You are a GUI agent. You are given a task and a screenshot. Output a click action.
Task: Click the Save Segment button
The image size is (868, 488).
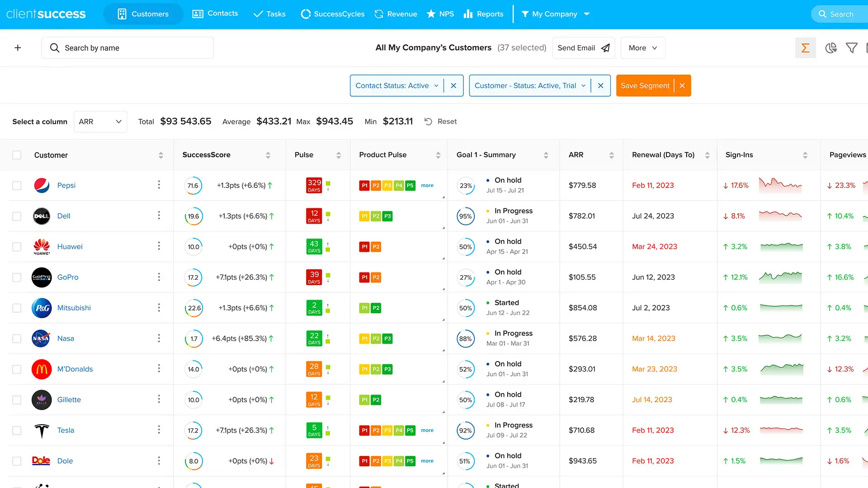coord(645,85)
